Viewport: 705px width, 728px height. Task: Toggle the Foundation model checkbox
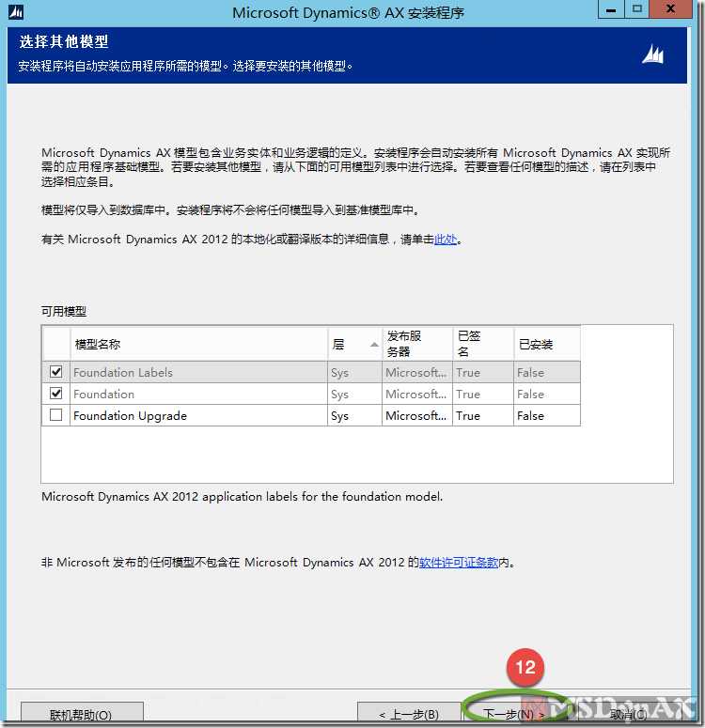(x=56, y=394)
